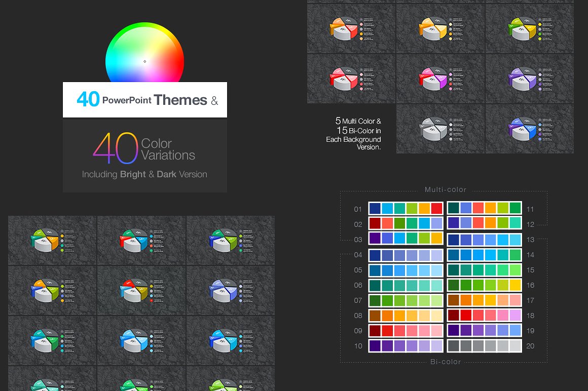Select sky blue palette row 05

click(x=406, y=270)
